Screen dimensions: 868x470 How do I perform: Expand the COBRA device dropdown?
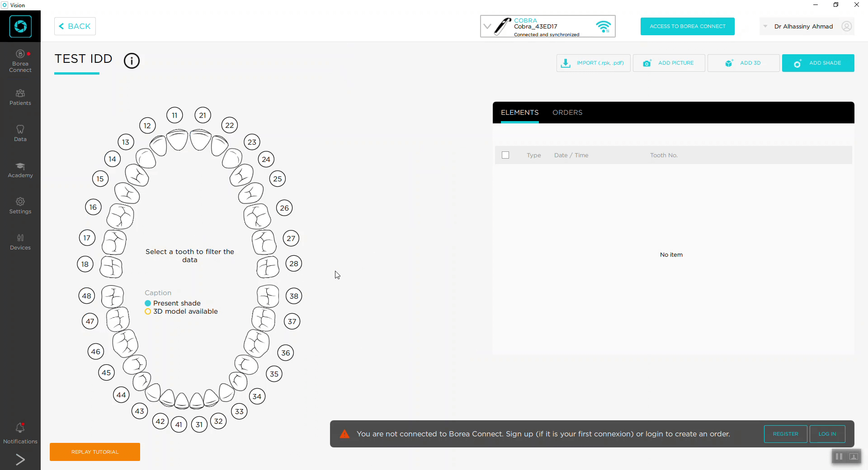pos(487,26)
